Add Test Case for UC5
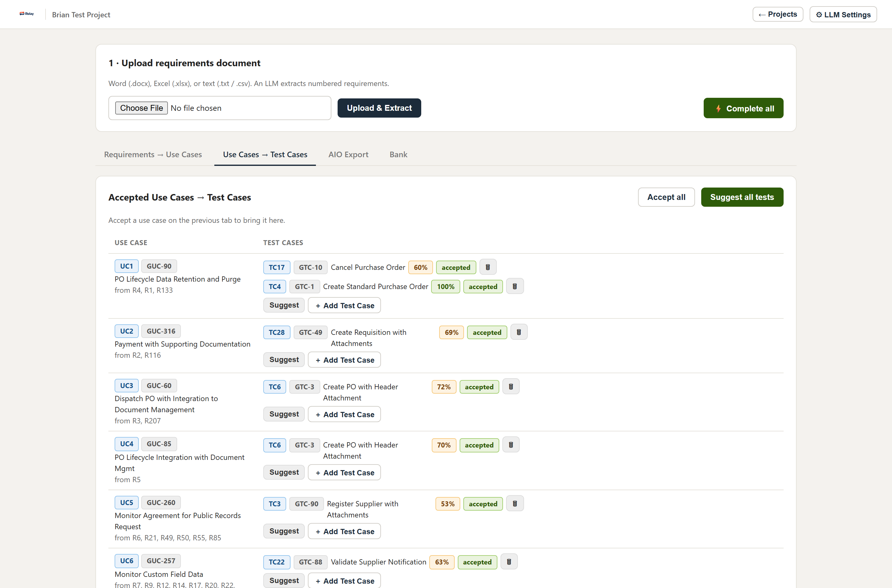This screenshot has width=892, height=588. pyautogui.click(x=344, y=531)
